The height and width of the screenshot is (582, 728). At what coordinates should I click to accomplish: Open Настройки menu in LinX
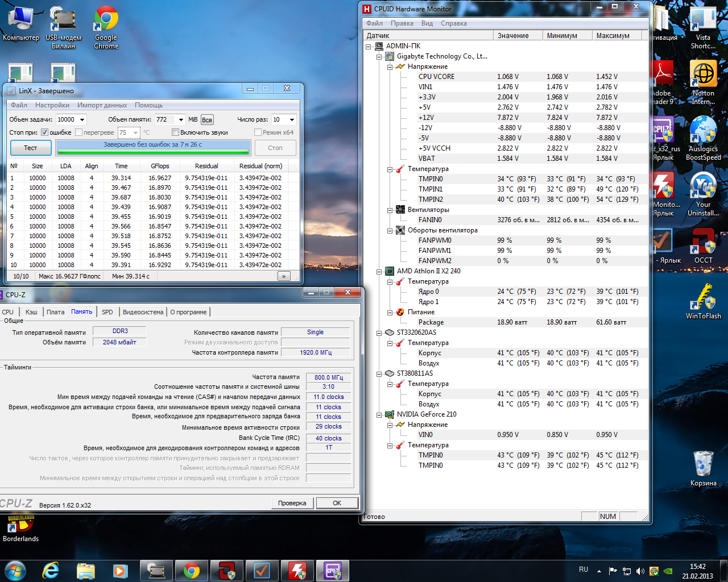[52, 105]
